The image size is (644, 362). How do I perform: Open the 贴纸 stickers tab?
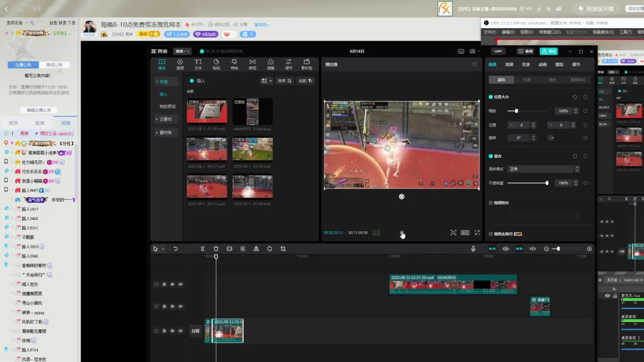coord(216,64)
